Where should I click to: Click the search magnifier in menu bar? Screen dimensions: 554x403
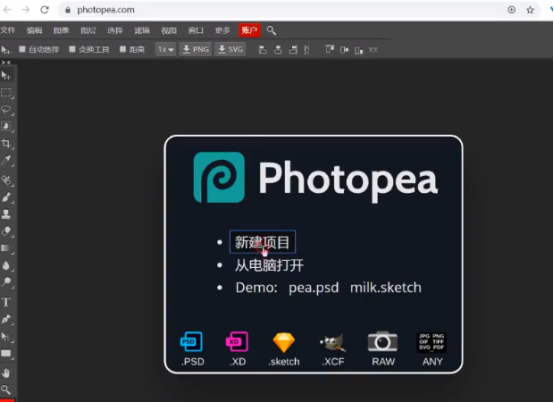click(x=271, y=30)
